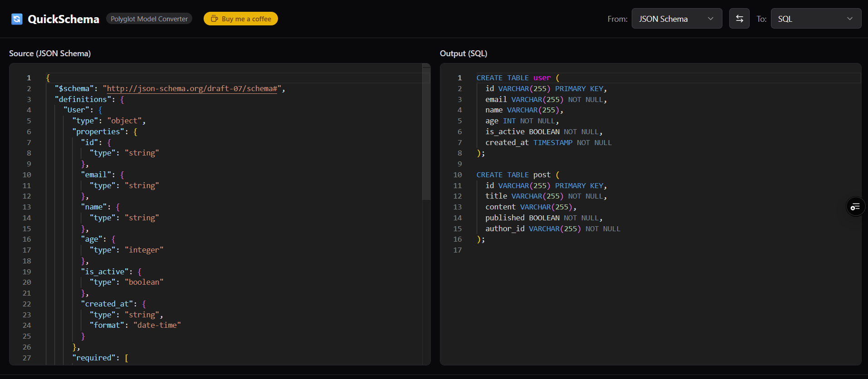The height and width of the screenshot is (379, 868).
Task: Click the Source (JSON Schema) heading
Action: tap(50, 53)
